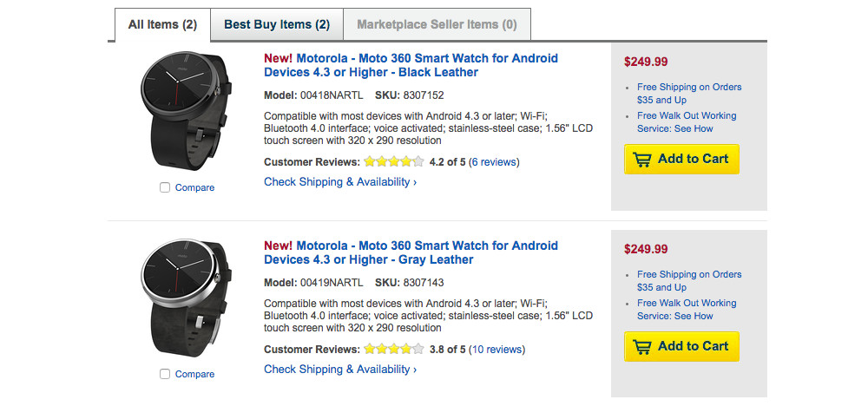Read the 6 reviews link
This screenshot has height=406, width=868.
(x=494, y=161)
